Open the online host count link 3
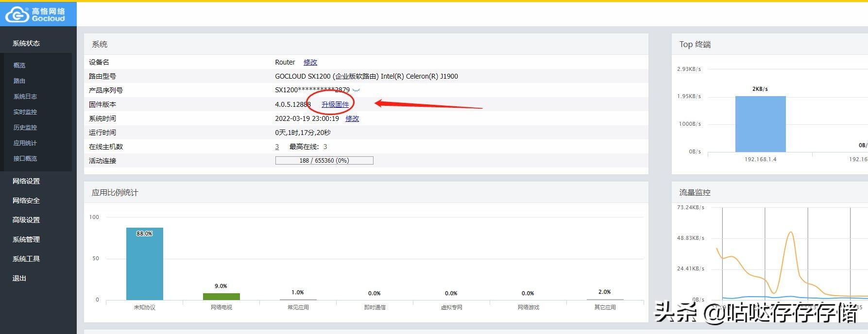This screenshot has width=868, height=334. point(277,147)
